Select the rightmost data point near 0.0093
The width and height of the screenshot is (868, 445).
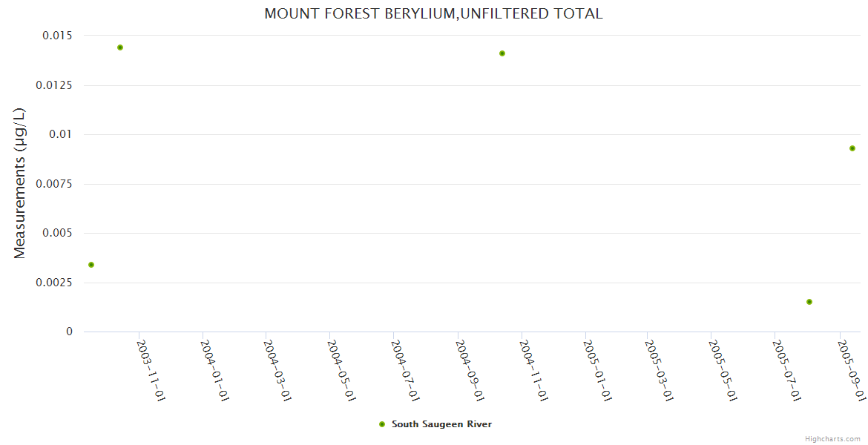tap(852, 148)
